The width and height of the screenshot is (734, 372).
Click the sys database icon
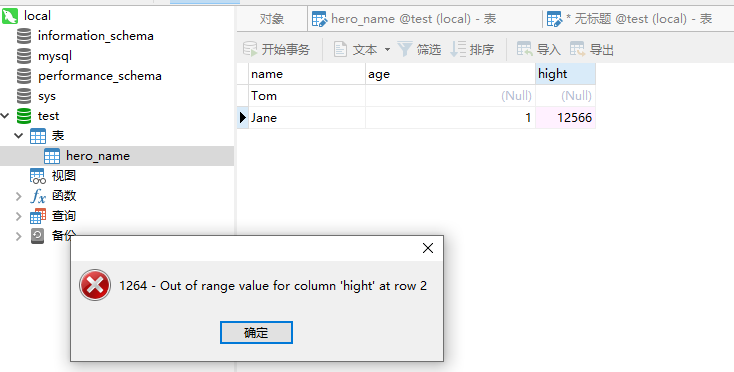(x=24, y=96)
